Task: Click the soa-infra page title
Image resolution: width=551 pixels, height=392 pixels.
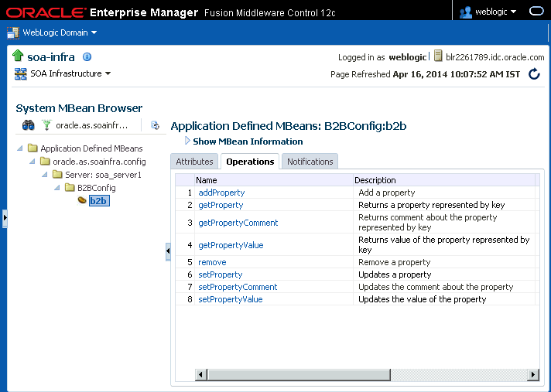Action: point(51,57)
